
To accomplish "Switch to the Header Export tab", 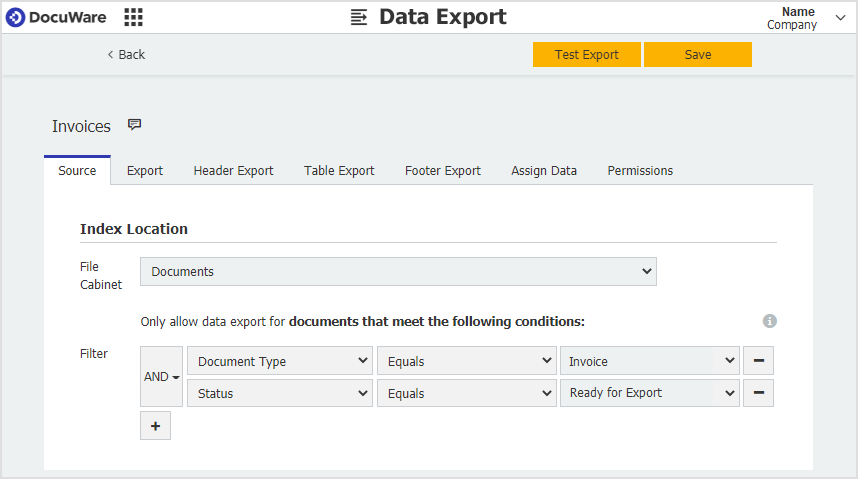I will point(233,171).
